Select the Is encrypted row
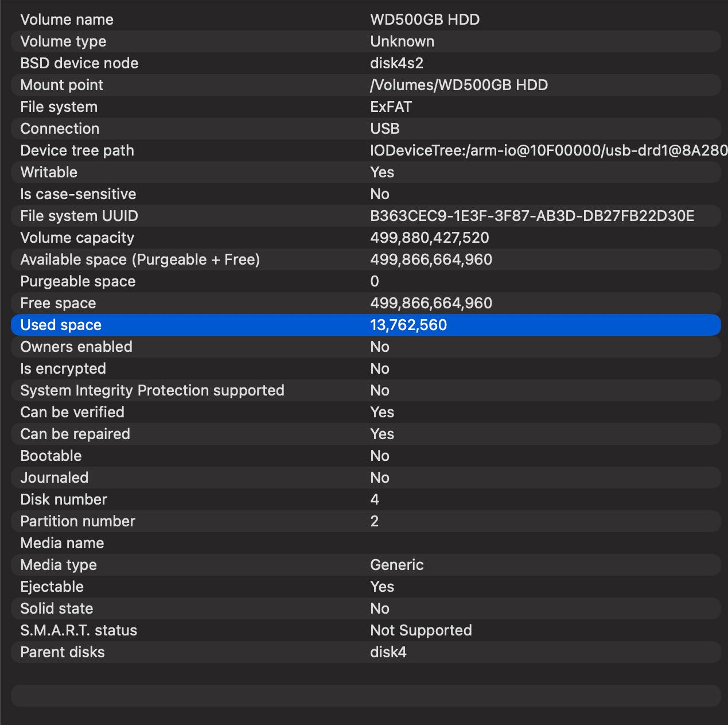This screenshot has width=728, height=725. 366,369
